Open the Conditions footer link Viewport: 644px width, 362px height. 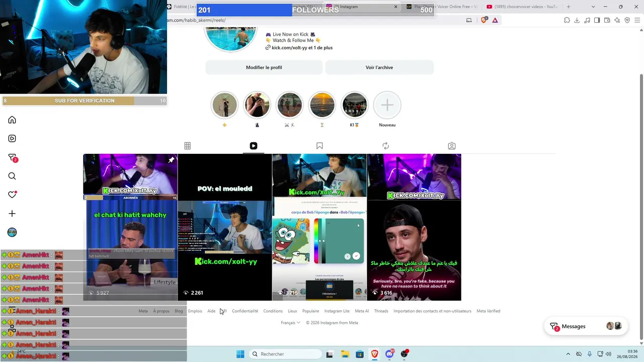tap(273, 311)
